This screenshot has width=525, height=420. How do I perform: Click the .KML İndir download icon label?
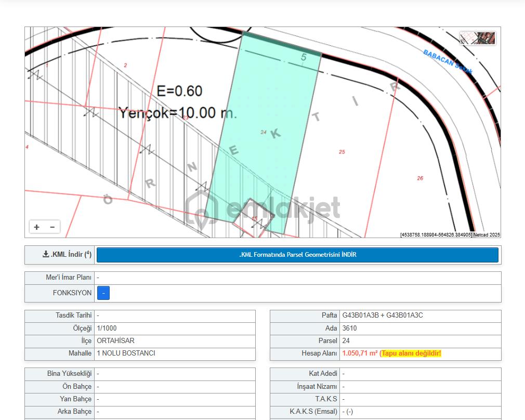click(67, 255)
